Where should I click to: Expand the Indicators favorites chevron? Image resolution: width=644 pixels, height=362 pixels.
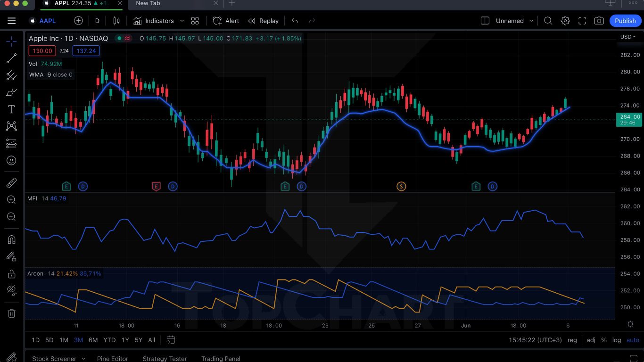pyautogui.click(x=182, y=21)
